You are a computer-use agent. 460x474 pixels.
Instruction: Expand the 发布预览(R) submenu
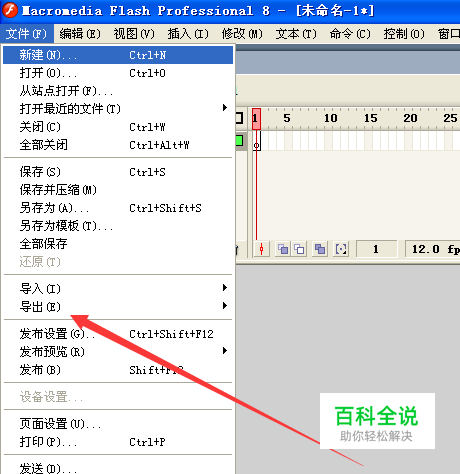(x=118, y=352)
